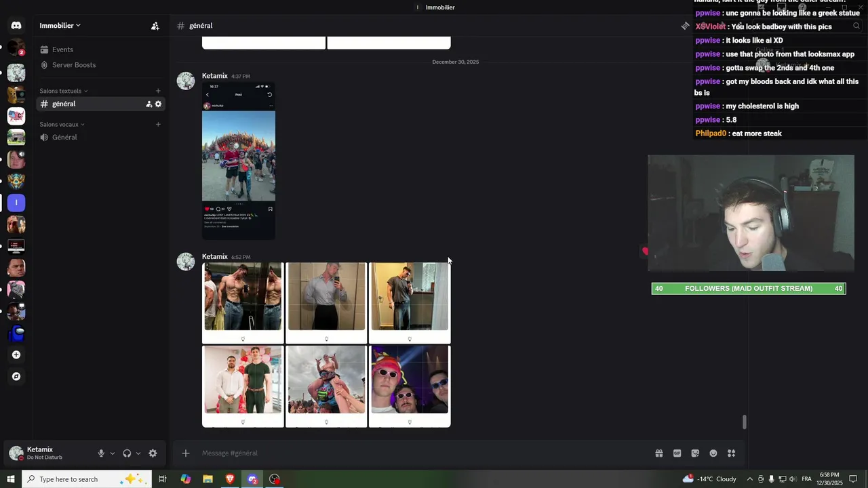Join the Général voice channel
Viewport: 868px width, 488px height.
102,138
